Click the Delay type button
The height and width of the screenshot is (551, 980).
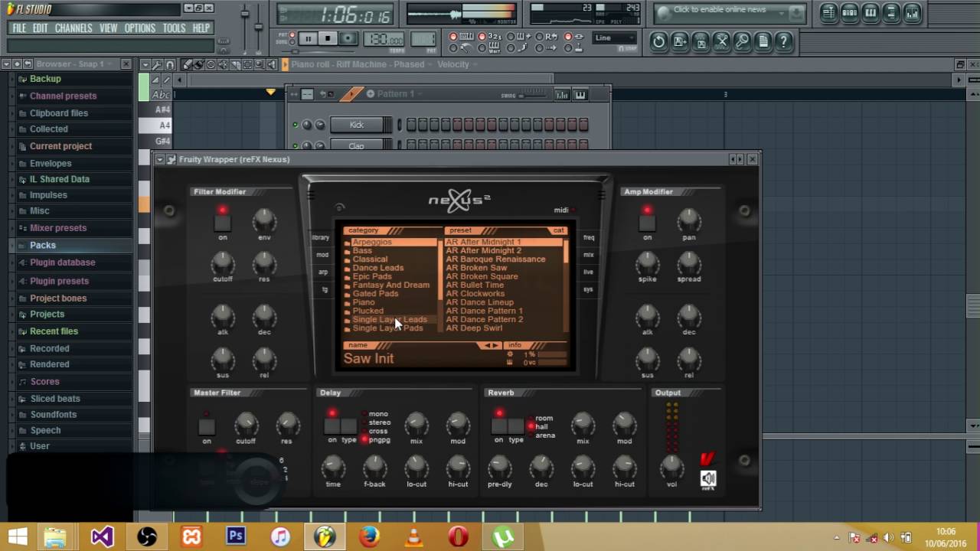point(349,425)
